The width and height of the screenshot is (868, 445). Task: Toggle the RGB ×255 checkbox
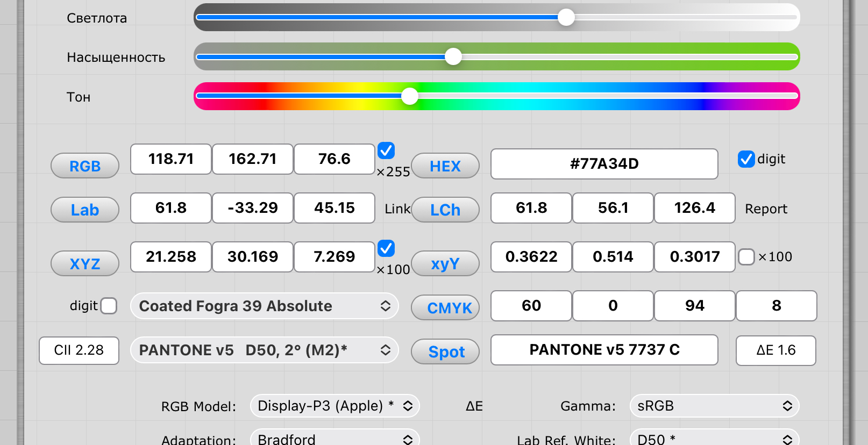(x=386, y=151)
